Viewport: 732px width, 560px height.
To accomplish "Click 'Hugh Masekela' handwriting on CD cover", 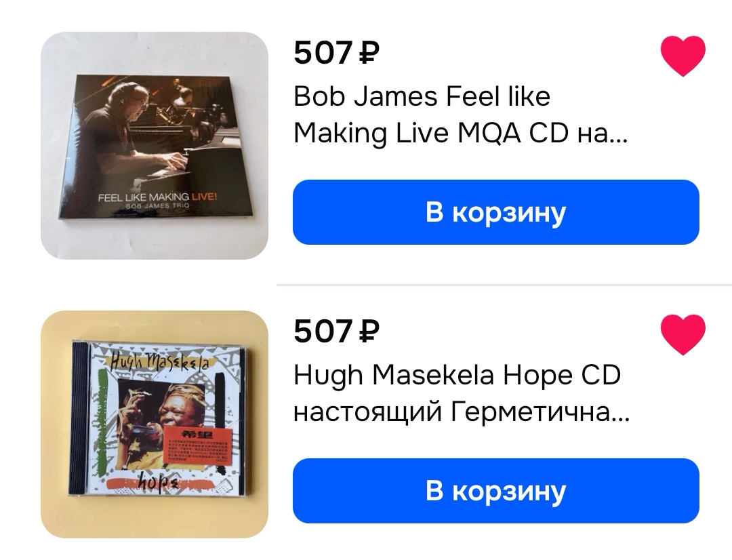I will [x=160, y=362].
